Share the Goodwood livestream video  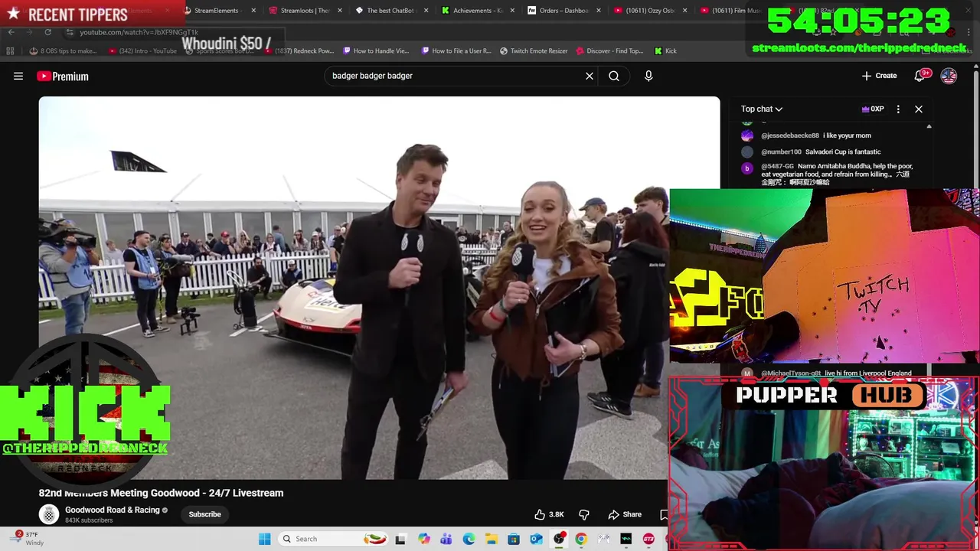[x=625, y=514]
